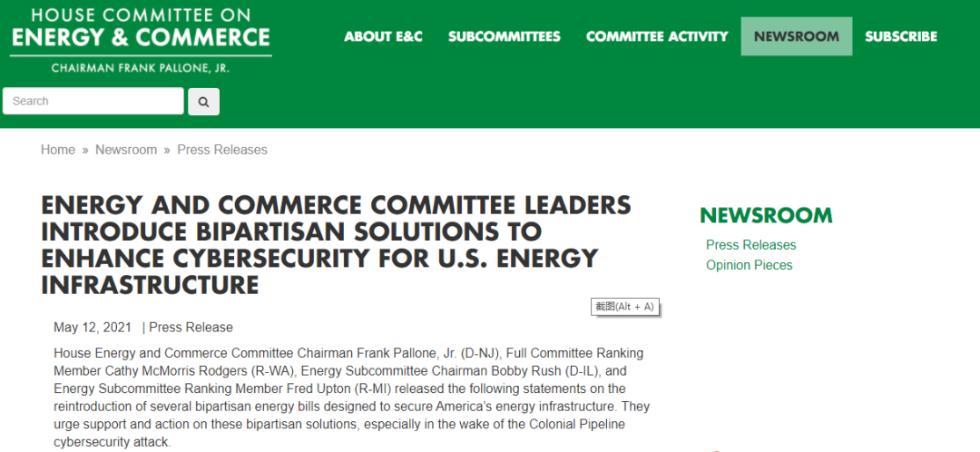
Task: Open Press Releases in sidebar
Action: pos(750,245)
